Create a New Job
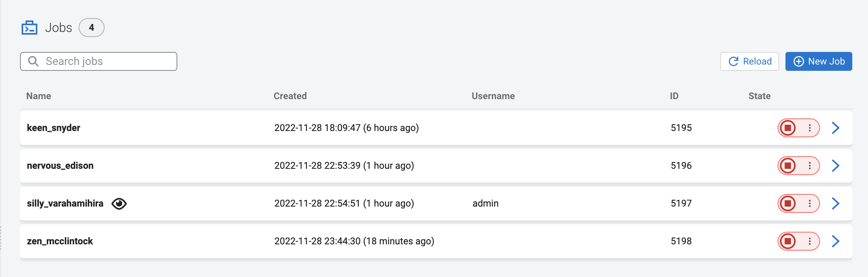Viewport: 868px width, 277px height. click(x=818, y=61)
